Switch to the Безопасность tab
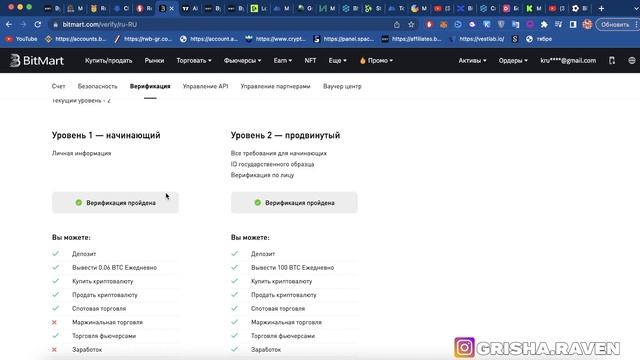640x360 pixels. coord(98,86)
